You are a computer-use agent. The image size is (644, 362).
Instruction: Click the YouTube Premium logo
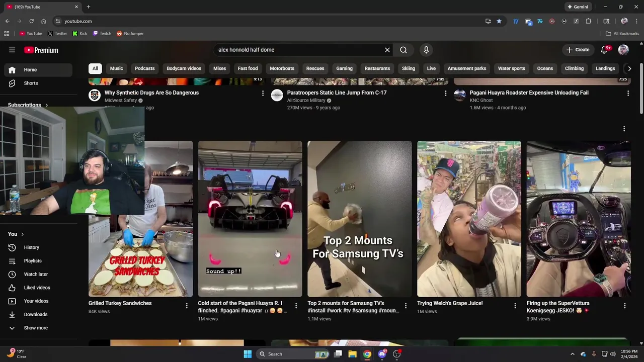coord(41,50)
